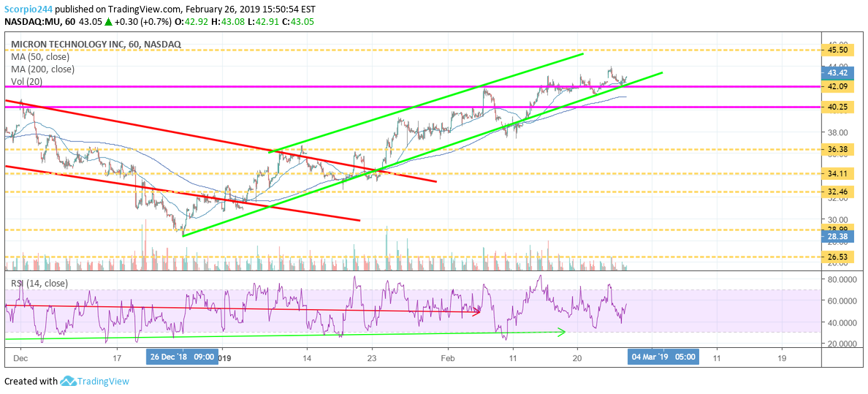Click the 17 label on time axis

[116, 357]
